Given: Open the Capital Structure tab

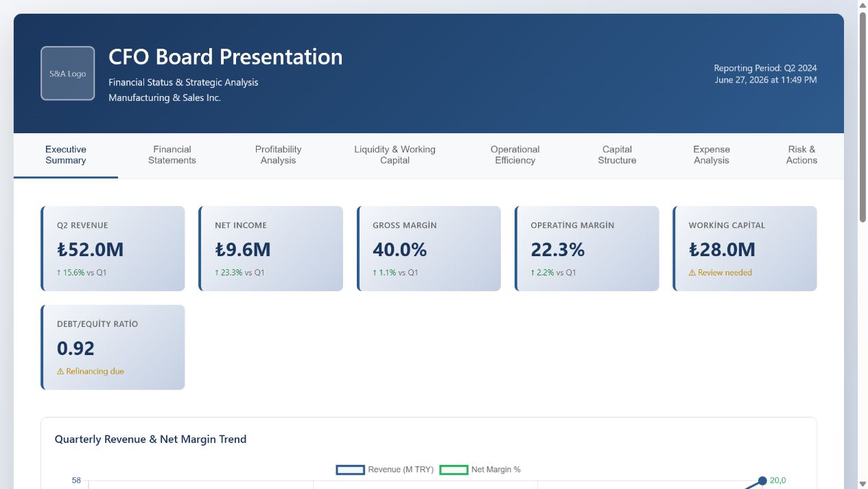Looking at the screenshot, I should pos(617,155).
